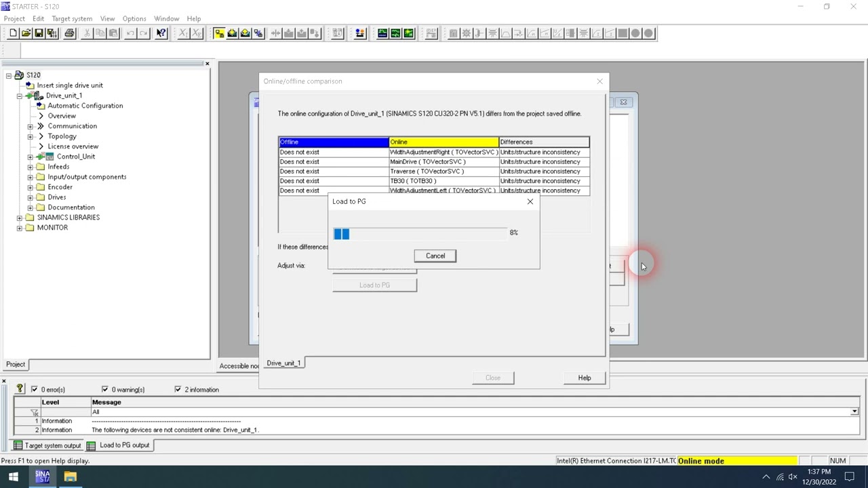Expand the Encoder folder
The image size is (868, 488).
(x=31, y=187)
